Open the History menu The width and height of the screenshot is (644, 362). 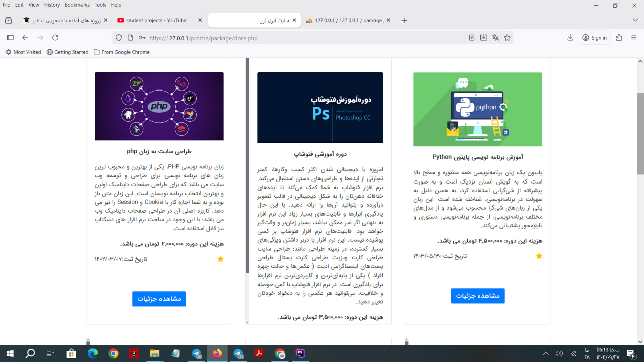pos(52,5)
